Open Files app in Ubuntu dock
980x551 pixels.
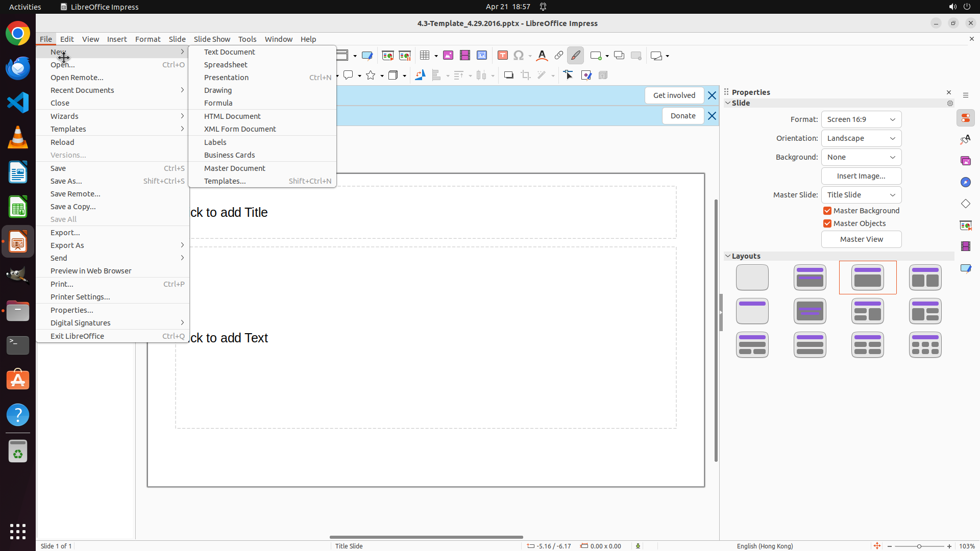pos(18,311)
